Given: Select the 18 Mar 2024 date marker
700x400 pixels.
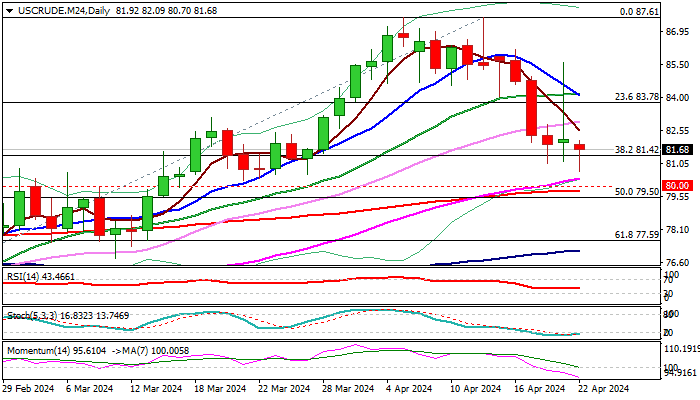Looking at the screenshot, I should [x=221, y=389].
